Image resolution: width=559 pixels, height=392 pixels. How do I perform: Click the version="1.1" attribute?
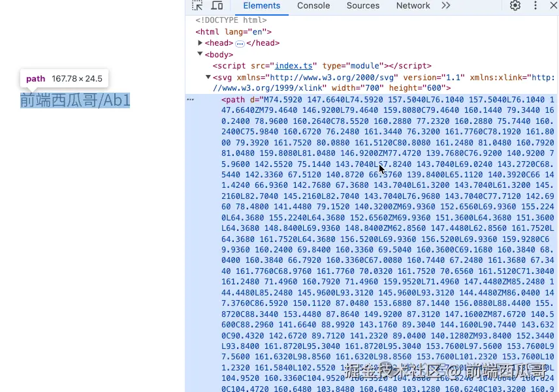(434, 77)
